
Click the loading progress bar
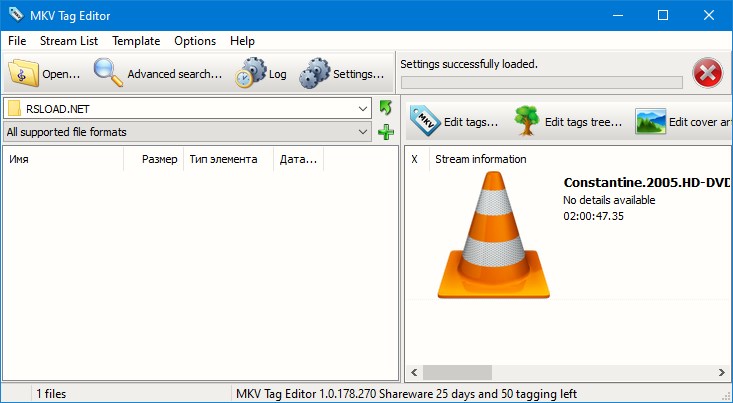541,82
